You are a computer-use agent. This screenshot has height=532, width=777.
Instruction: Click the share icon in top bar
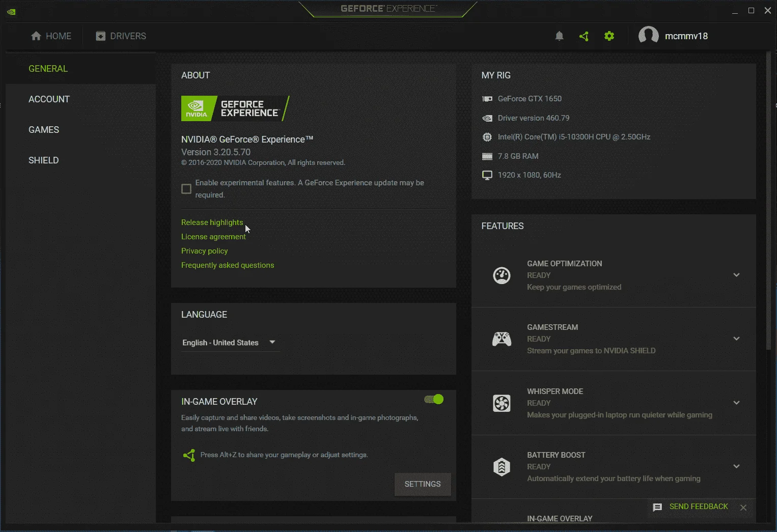coord(584,36)
